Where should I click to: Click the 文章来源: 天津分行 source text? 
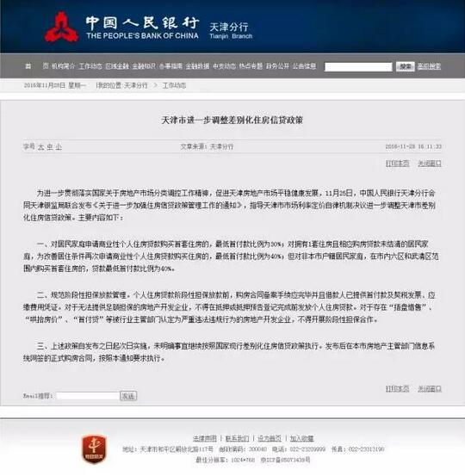(x=208, y=146)
